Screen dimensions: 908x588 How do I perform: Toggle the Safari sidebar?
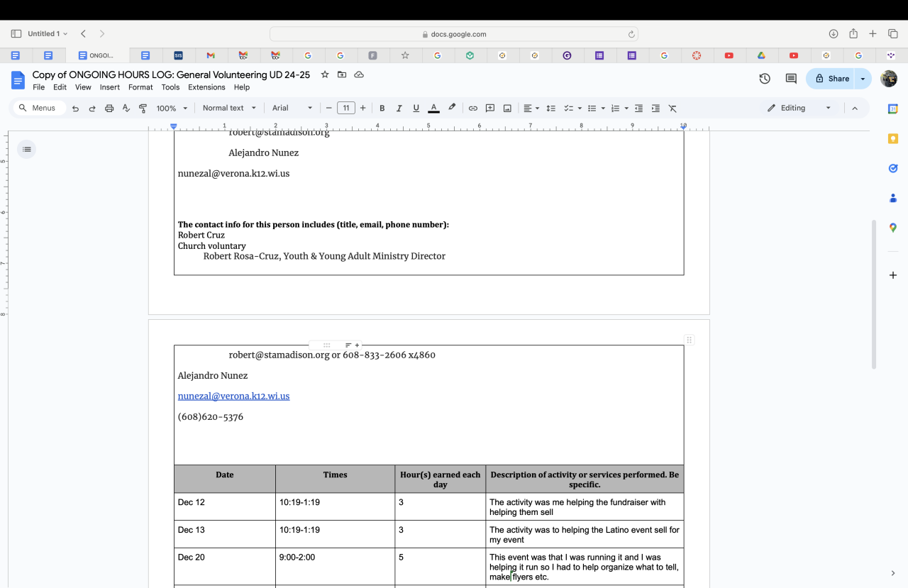pos(16,34)
